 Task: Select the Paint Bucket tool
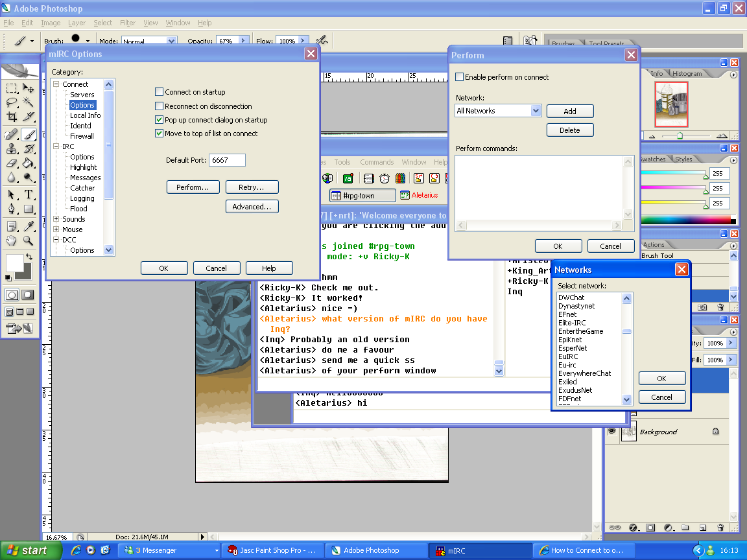click(29, 163)
